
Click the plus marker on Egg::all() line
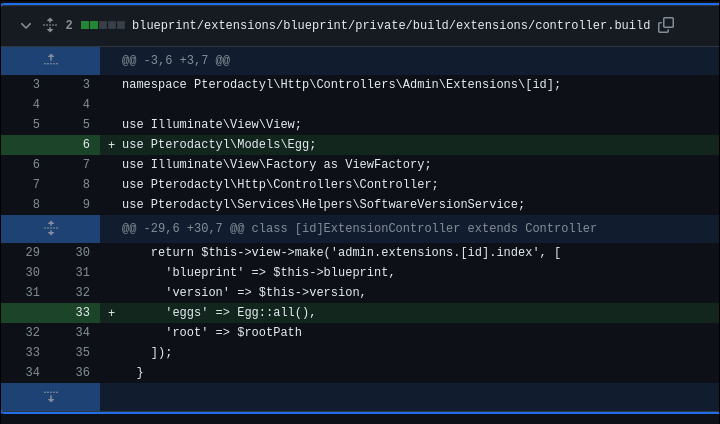point(112,313)
